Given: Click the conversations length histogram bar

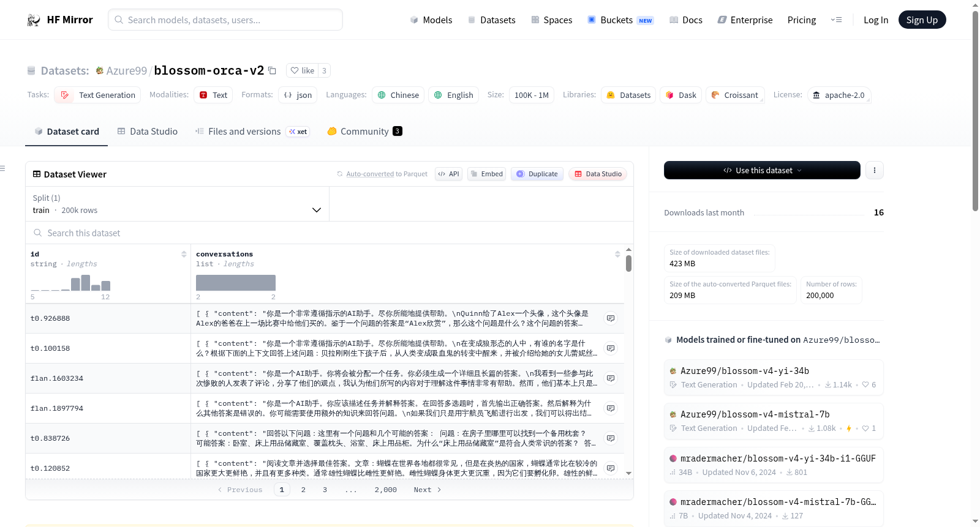Looking at the screenshot, I should tap(236, 283).
